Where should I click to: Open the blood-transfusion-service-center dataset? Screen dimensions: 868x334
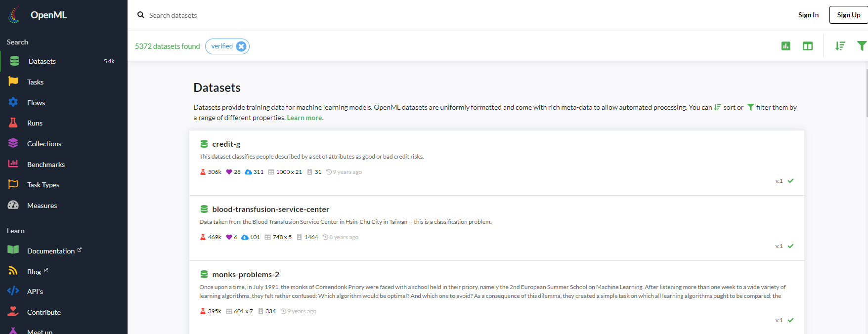tap(270, 209)
